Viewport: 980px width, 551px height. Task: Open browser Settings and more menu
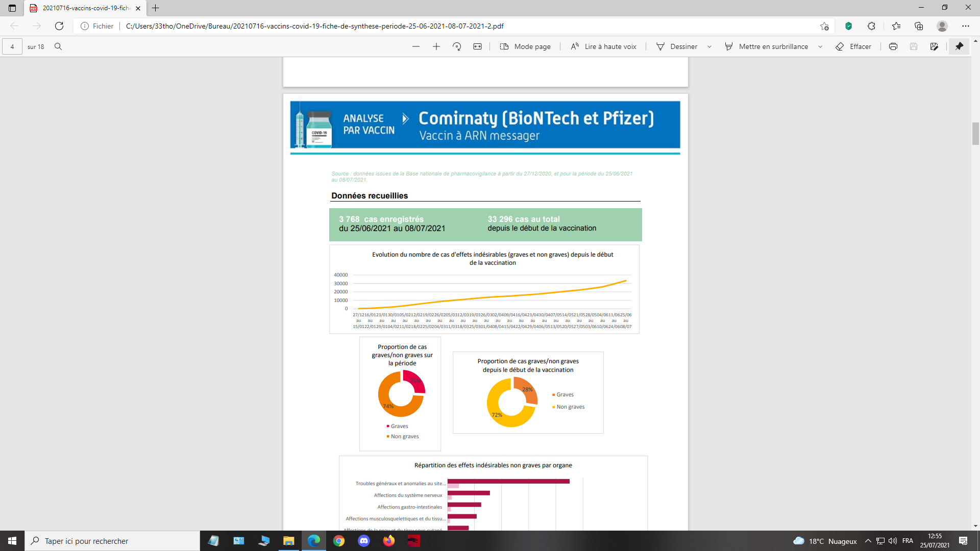965,26
